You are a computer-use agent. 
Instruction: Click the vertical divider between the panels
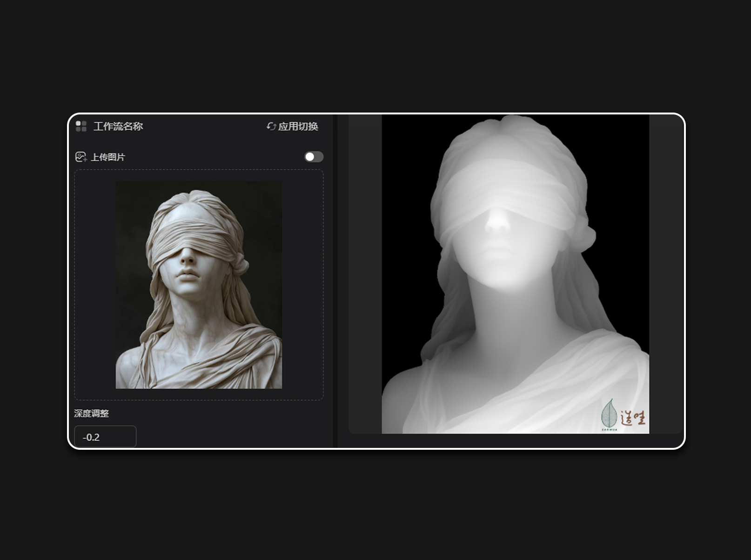click(x=335, y=279)
